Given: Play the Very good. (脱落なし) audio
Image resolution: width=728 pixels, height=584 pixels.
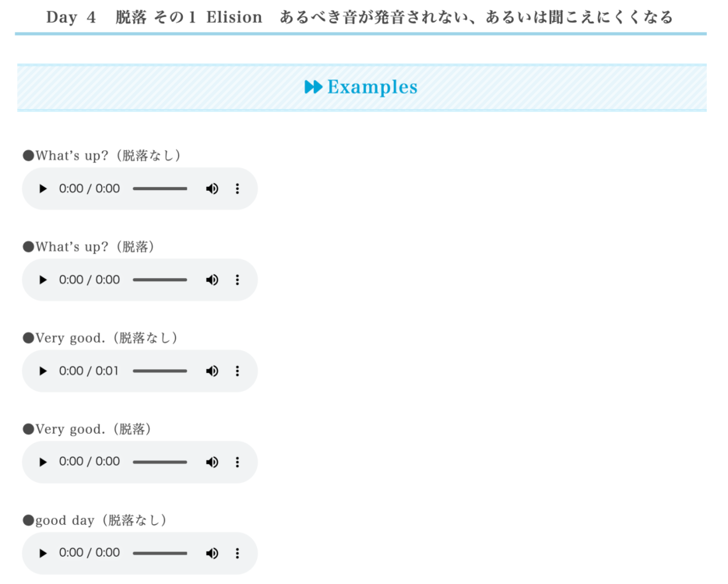Looking at the screenshot, I should click(x=43, y=371).
